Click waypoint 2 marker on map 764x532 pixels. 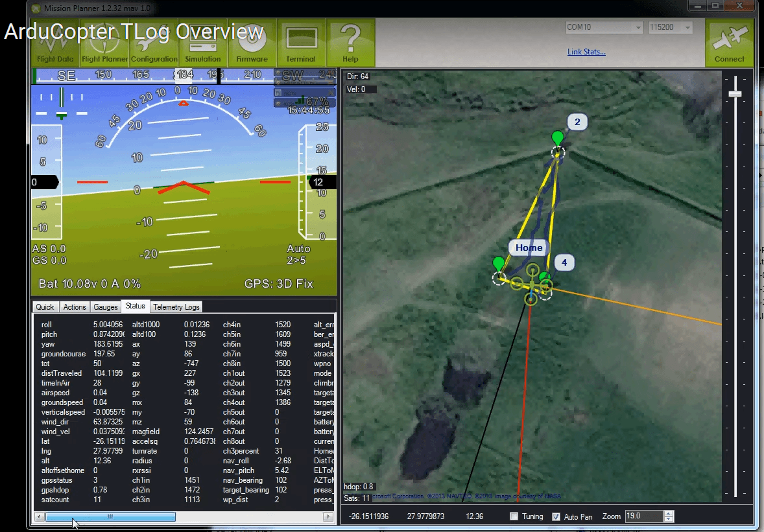coord(558,138)
